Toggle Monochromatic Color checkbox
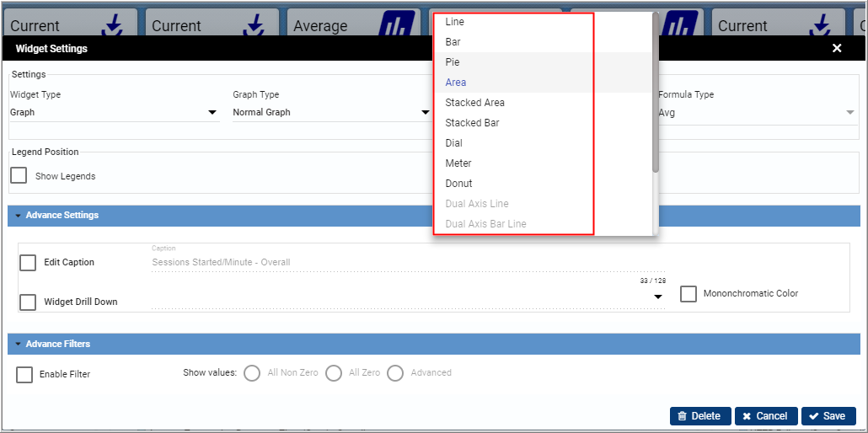The image size is (868, 433). tap(689, 294)
